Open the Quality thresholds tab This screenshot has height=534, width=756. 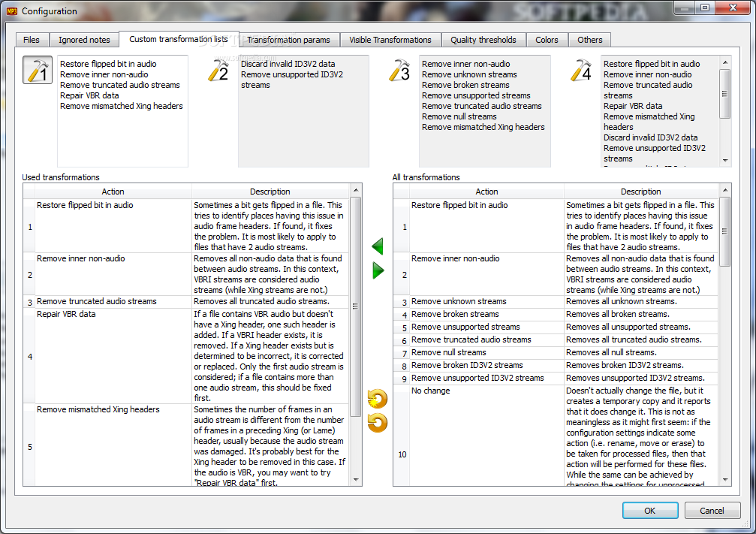click(483, 40)
